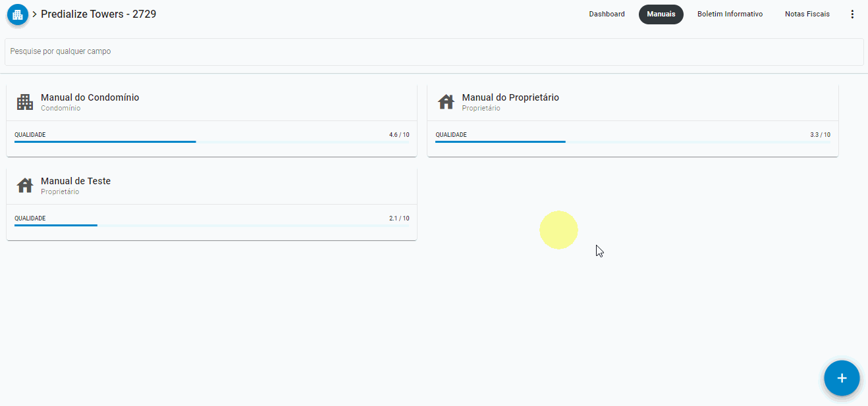Viewport: 868px width, 406px height.
Task: Click the blue building icon in the header
Action: (18, 14)
